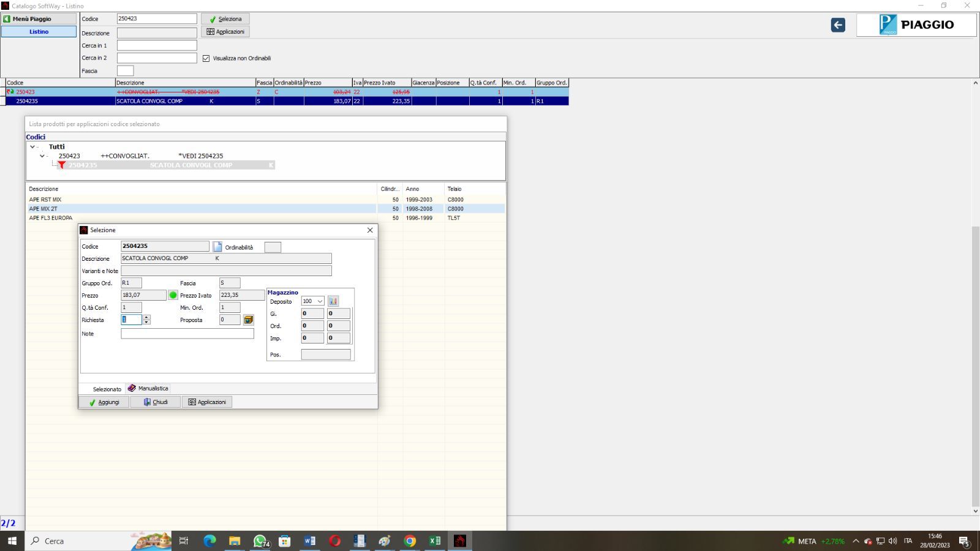The height and width of the screenshot is (551, 980).
Task: Click the Note input field
Action: tap(187, 334)
